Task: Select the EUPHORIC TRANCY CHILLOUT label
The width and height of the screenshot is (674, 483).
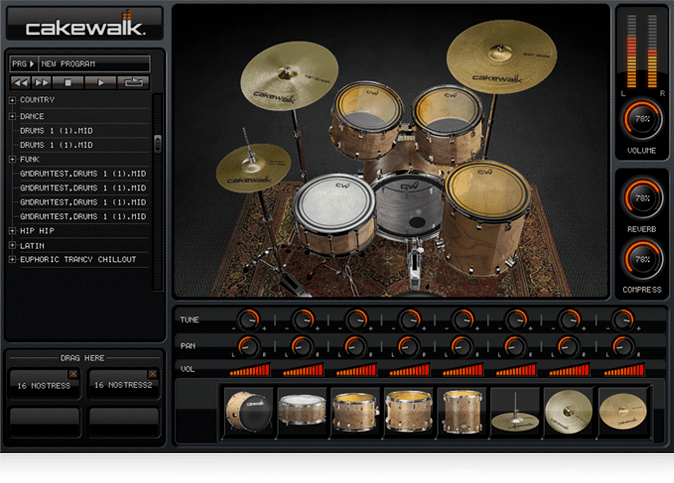Action: click(78, 260)
